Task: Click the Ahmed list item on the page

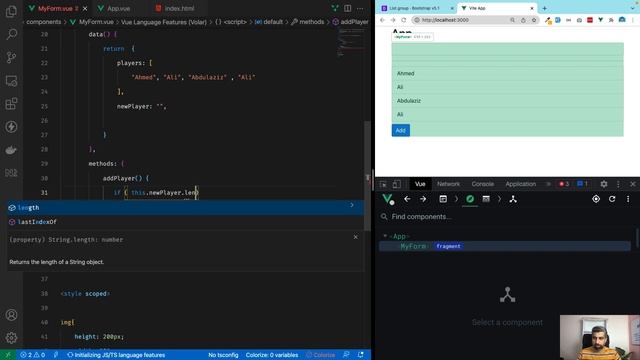Action: pyautogui.click(x=507, y=73)
